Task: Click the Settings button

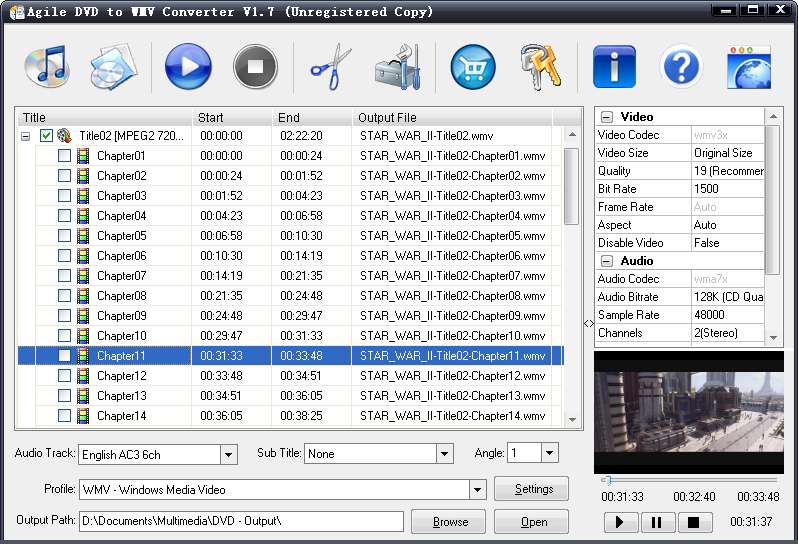Action: coord(531,489)
